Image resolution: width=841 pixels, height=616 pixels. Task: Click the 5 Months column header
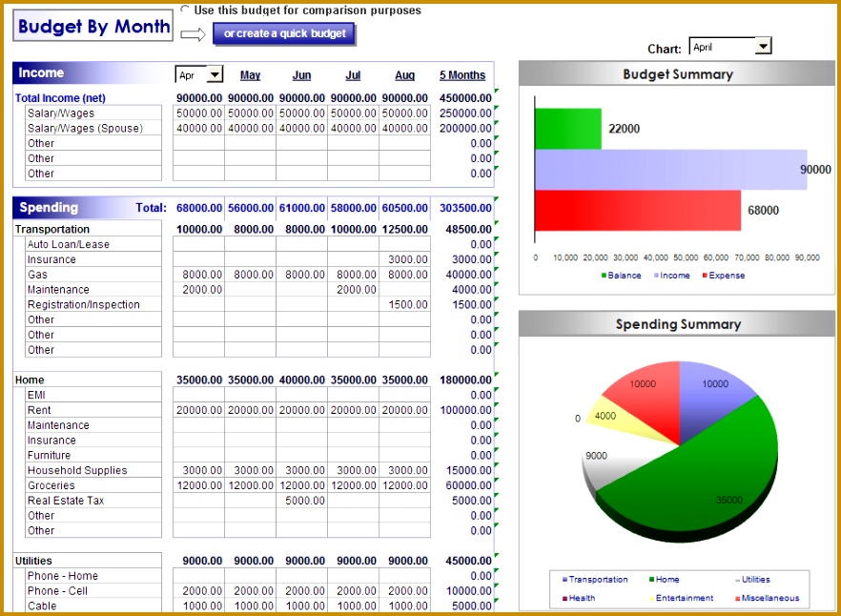click(x=463, y=75)
